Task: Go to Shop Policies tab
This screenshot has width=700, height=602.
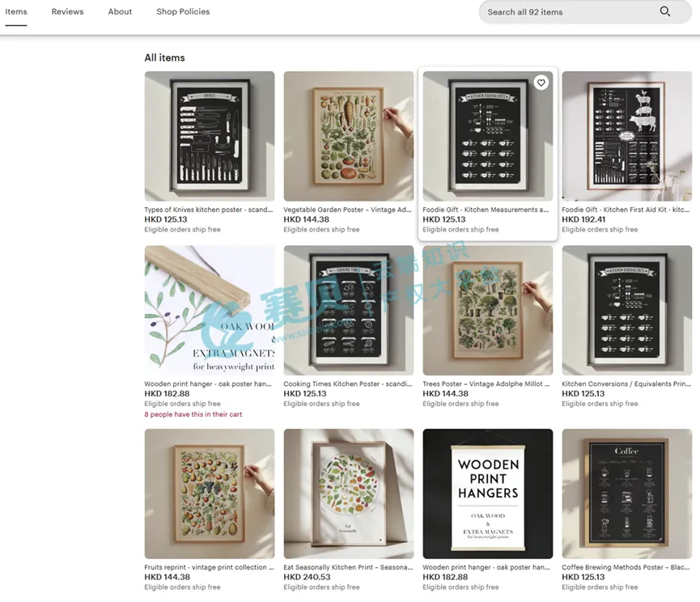Action: [x=183, y=12]
